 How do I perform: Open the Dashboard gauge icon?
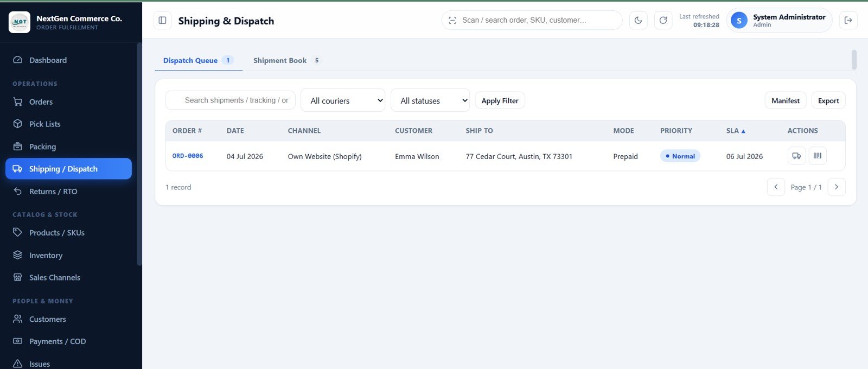coord(18,60)
